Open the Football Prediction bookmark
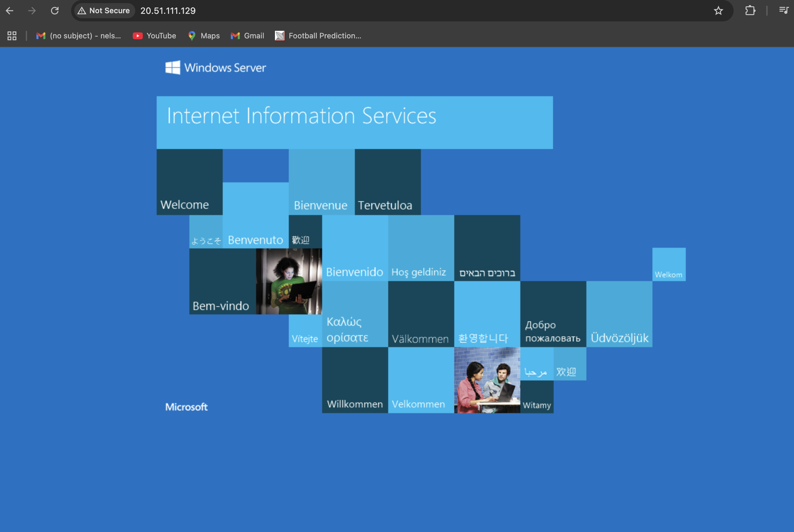 coord(318,36)
